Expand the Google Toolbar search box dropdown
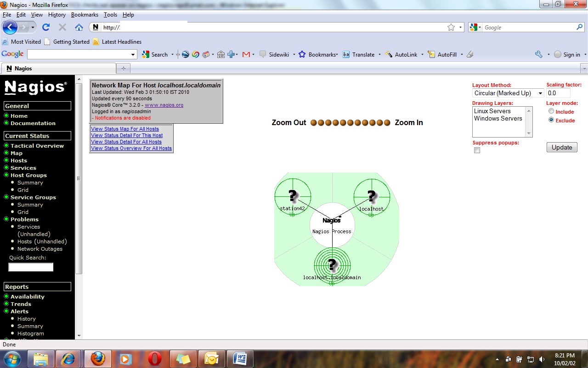The height and width of the screenshot is (368, 588). pos(133,55)
